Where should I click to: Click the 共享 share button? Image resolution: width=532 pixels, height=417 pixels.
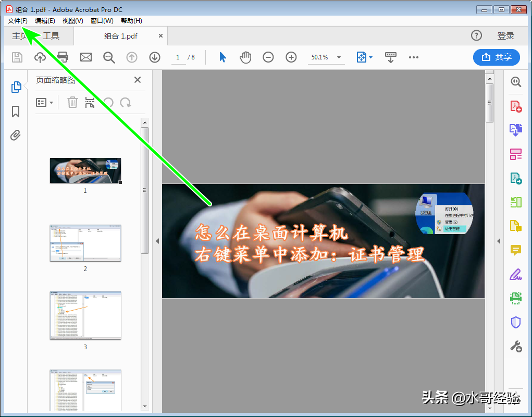(x=497, y=57)
